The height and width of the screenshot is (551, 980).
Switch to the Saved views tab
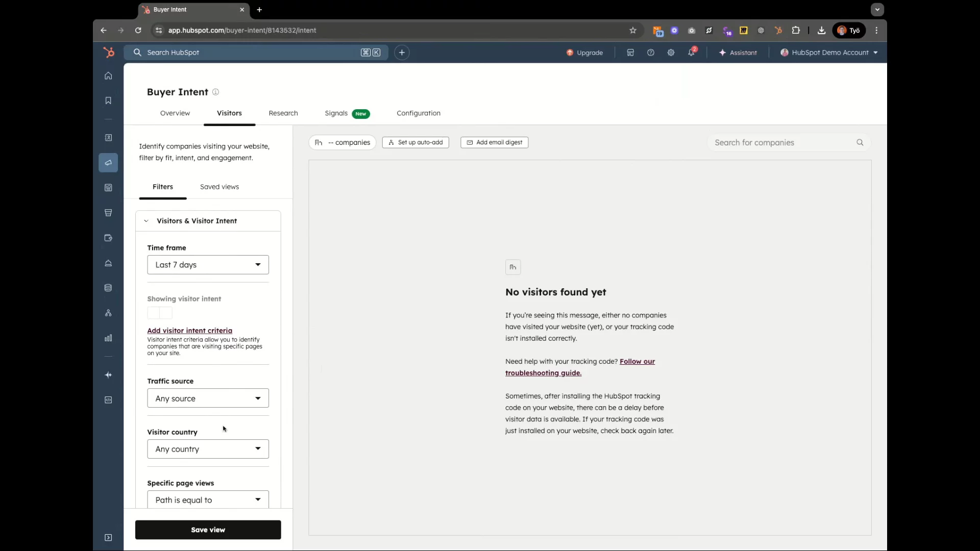[219, 187]
